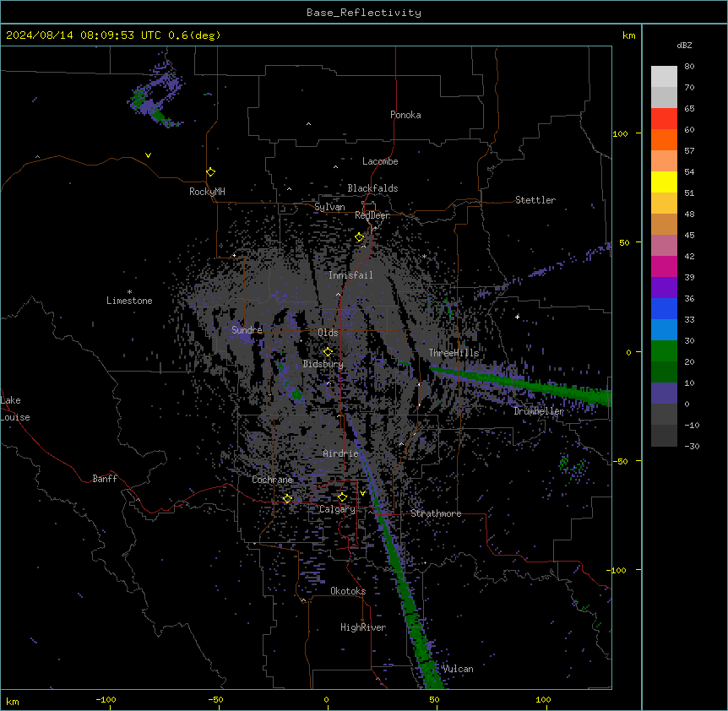
Task: Click the Base_Reflectivity title
Action: 364,13
